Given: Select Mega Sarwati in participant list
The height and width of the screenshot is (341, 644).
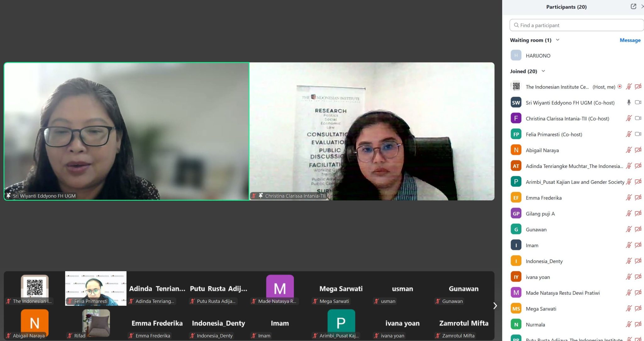Looking at the screenshot, I should tap(541, 309).
